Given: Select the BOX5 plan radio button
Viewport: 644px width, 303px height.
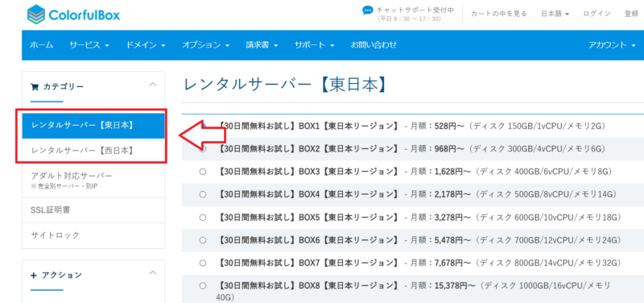Looking at the screenshot, I should coord(203,217).
